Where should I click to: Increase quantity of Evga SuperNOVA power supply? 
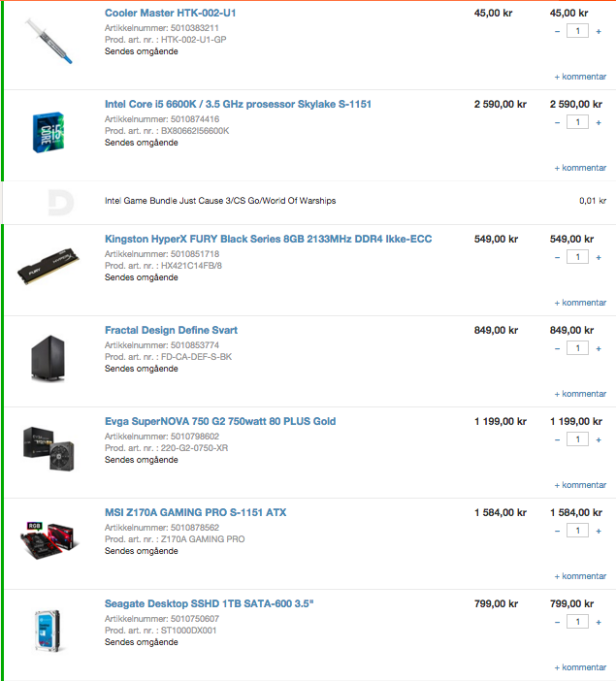[x=599, y=439]
